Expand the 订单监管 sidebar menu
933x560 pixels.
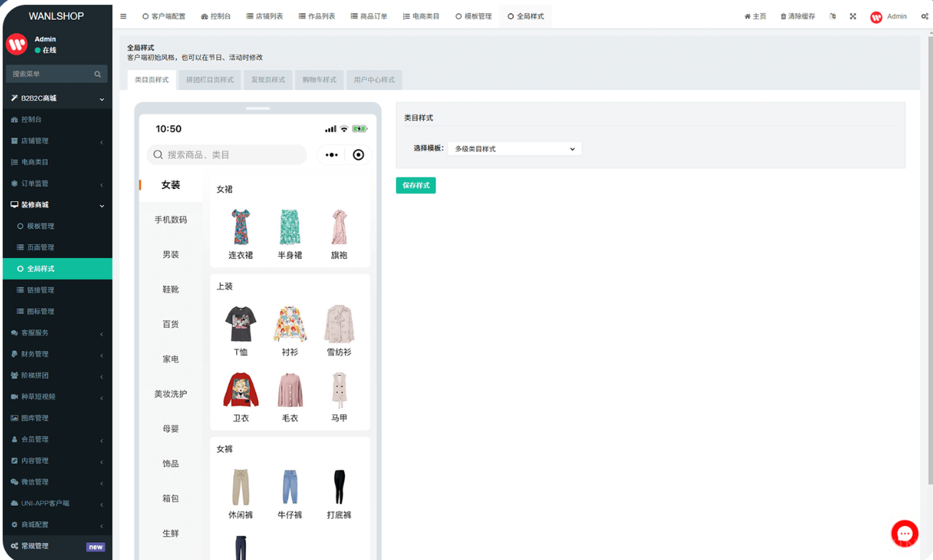pos(56,183)
